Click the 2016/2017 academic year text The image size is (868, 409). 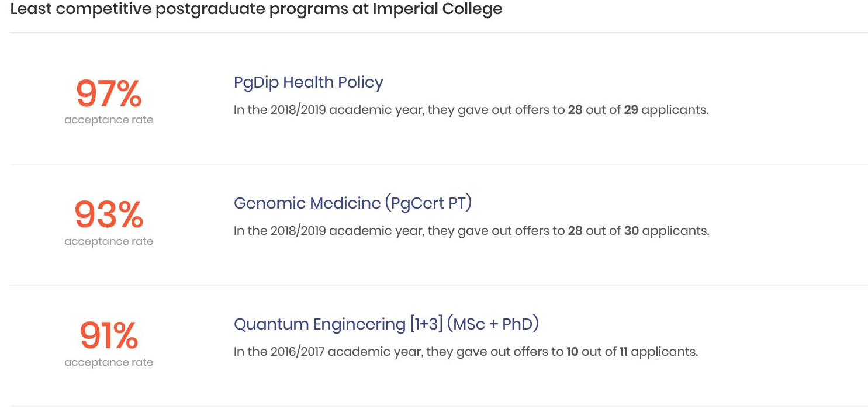[x=298, y=352]
